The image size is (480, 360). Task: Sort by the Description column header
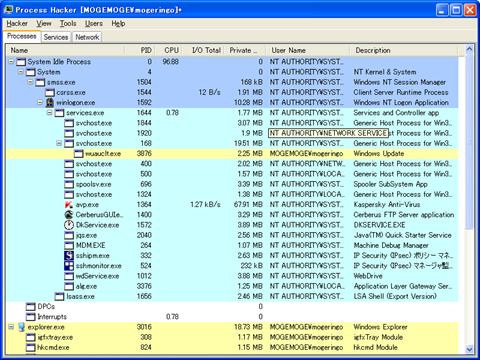tap(404, 50)
